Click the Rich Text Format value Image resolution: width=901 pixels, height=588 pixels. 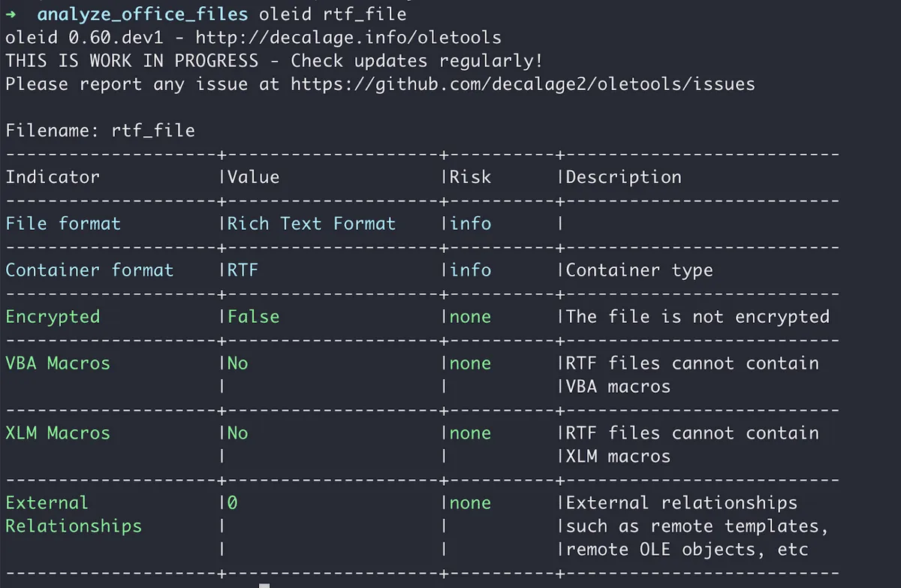311,224
